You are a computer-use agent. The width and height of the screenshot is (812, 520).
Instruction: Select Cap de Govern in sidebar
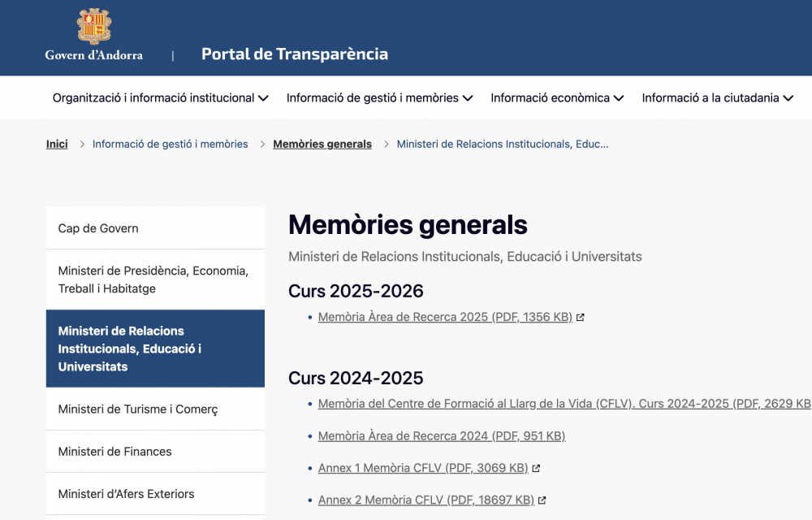tap(98, 228)
